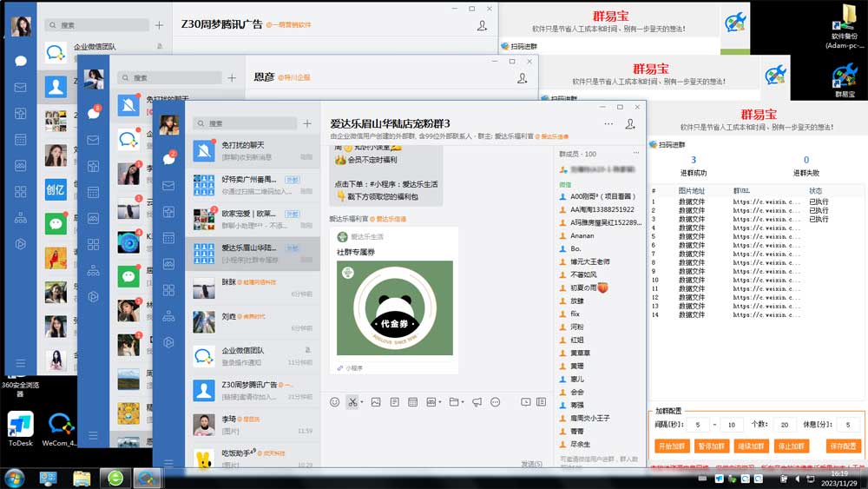Screen dimensions: 868x489
Task: Open the three-dot menu in group chat header
Action: (607, 124)
